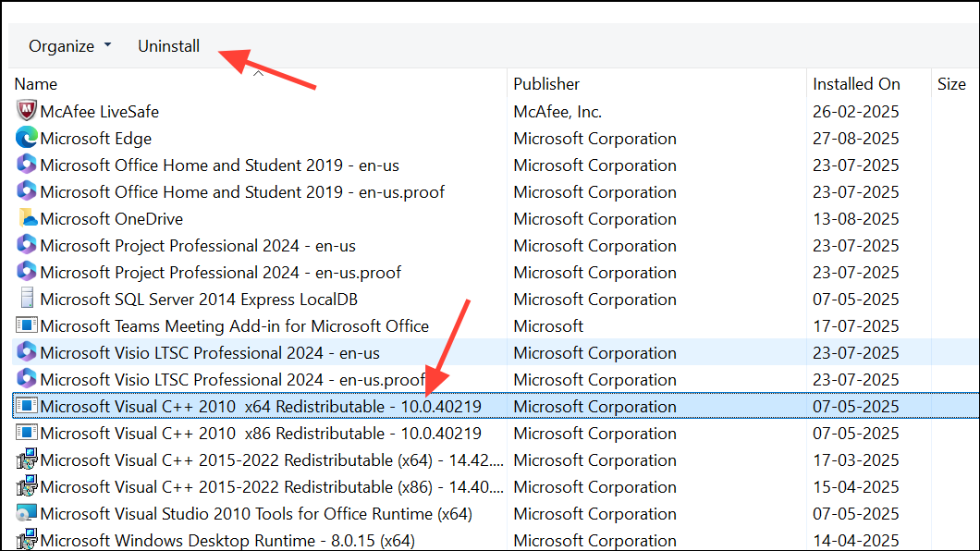Select Microsoft Edge program name
980x551 pixels.
95,138
